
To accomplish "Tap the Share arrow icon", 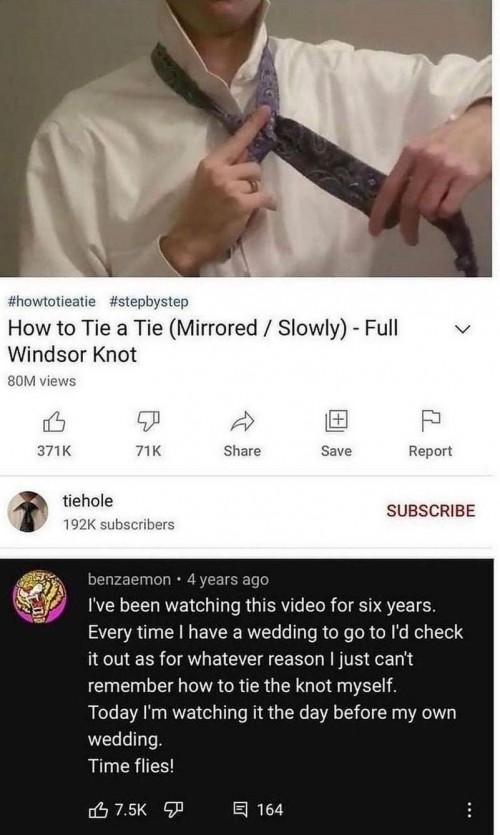I will click(x=242, y=422).
